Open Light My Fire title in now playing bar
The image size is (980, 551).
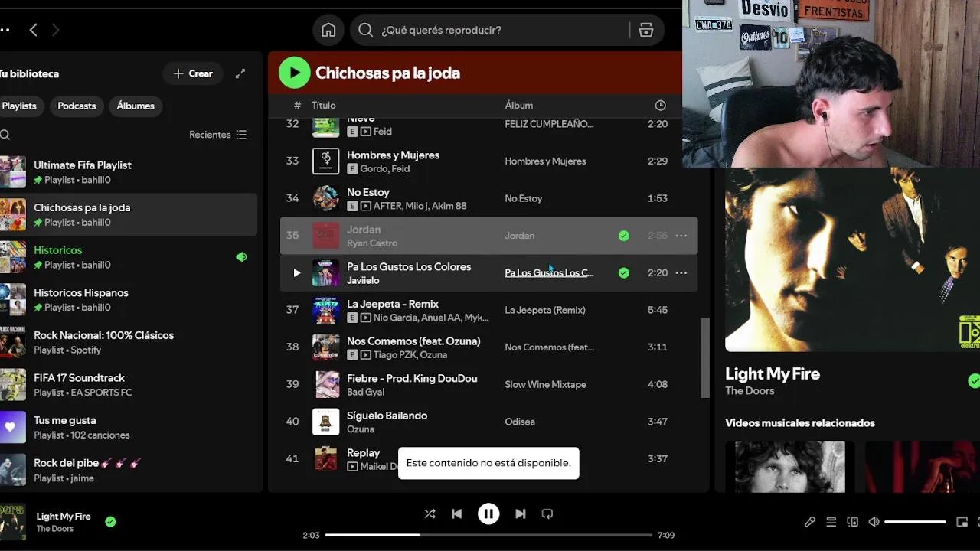[64, 517]
